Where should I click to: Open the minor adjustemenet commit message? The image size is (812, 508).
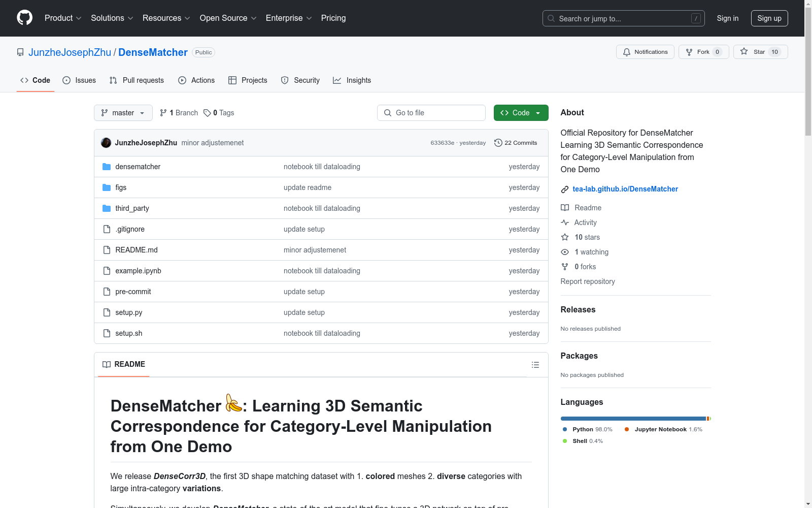(x=213, y=143)
